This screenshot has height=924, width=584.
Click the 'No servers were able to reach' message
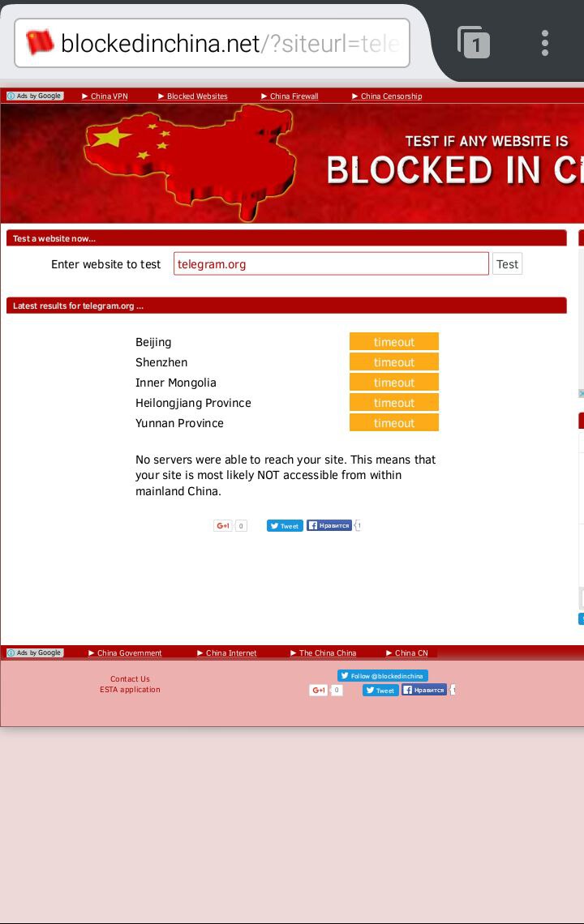click(286, 475)
